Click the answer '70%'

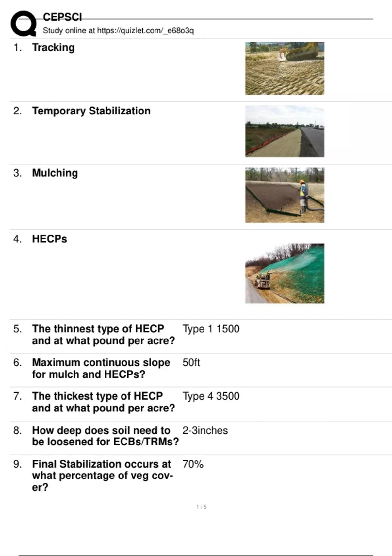tap(193, 464)
